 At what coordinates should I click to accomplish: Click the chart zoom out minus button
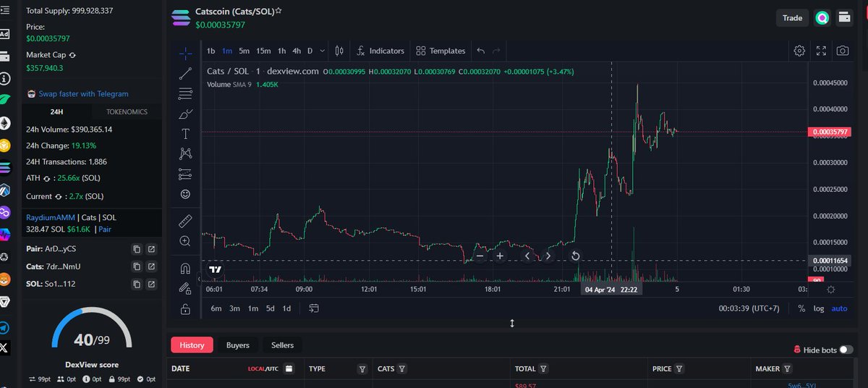tap(479, 256)
